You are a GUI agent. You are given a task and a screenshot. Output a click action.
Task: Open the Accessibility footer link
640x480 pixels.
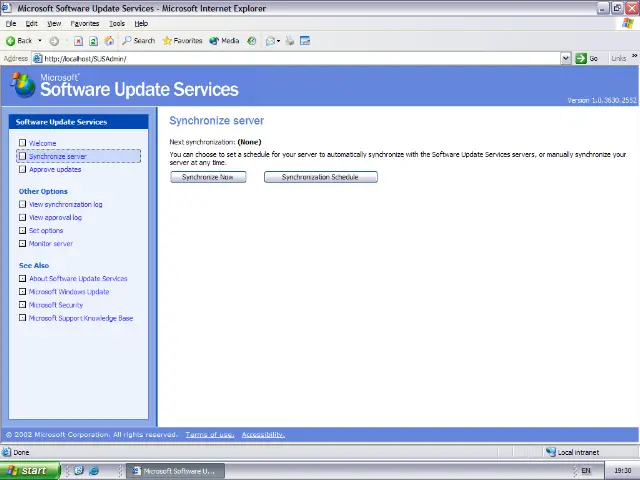263,435
